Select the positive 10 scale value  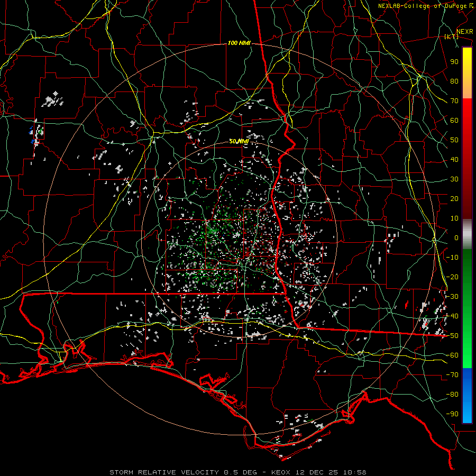[454, 218]
